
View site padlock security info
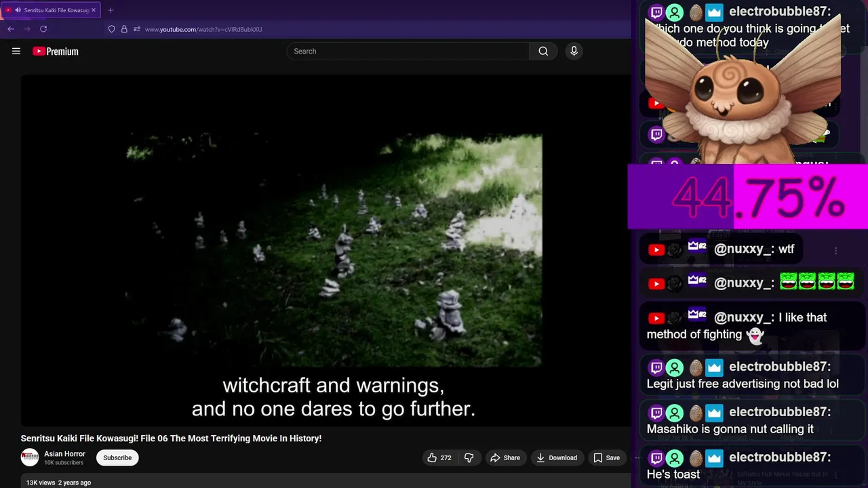pyautogui.click(x=124, y=29)
